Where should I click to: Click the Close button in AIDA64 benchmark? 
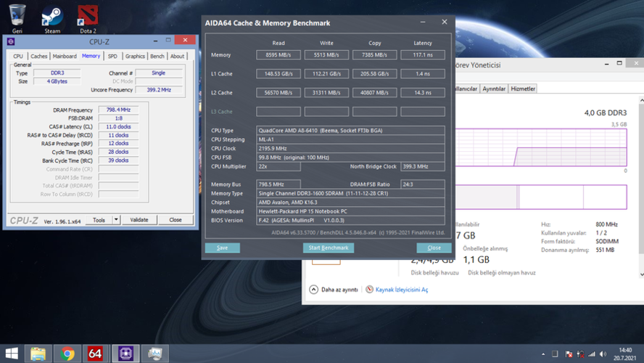point(434,248)
